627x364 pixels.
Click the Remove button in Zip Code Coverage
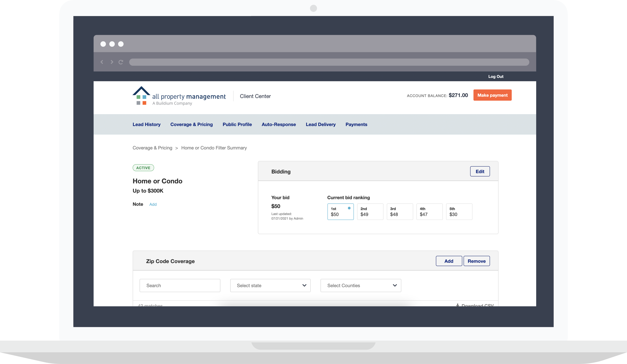(x=477, y=261)
